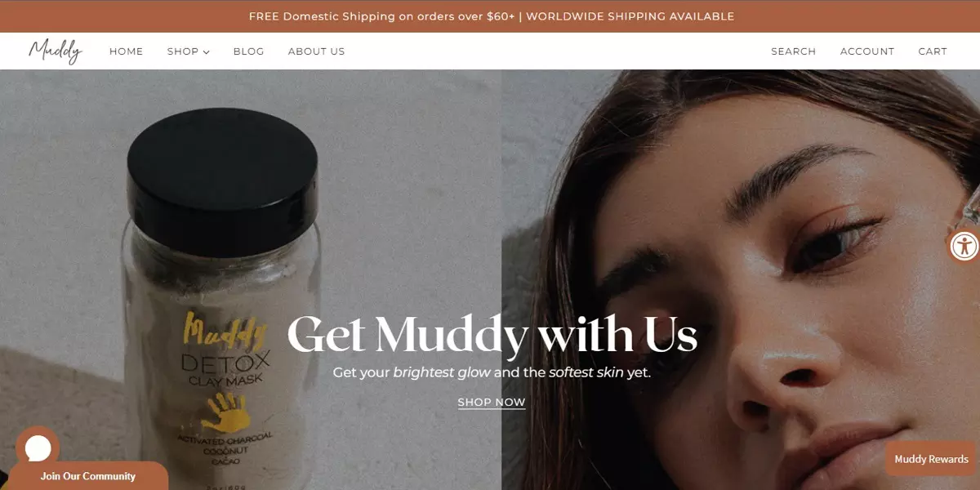Click the Detox Clay Mask jar image
The width and height of the screenshot is (980, 490).
[x=221, y=299]
